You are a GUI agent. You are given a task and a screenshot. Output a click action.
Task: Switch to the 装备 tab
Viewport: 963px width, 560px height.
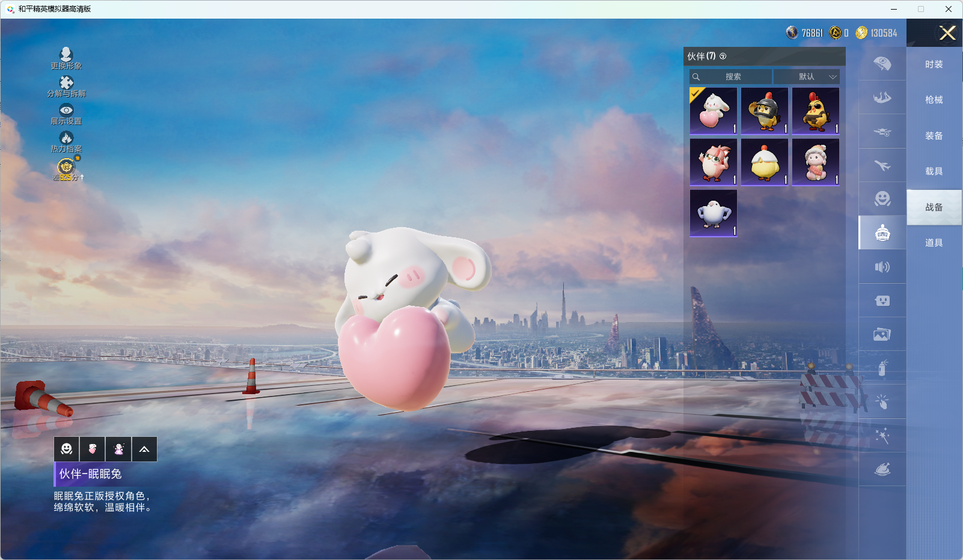pos(934,136)
